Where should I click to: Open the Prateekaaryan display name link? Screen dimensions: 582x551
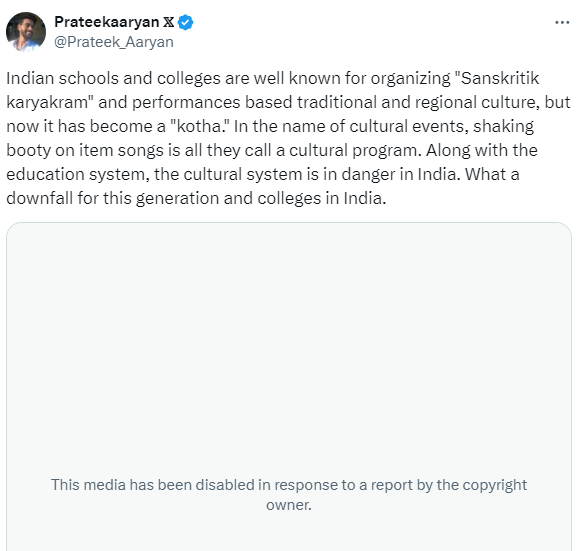tap(107, 22)
